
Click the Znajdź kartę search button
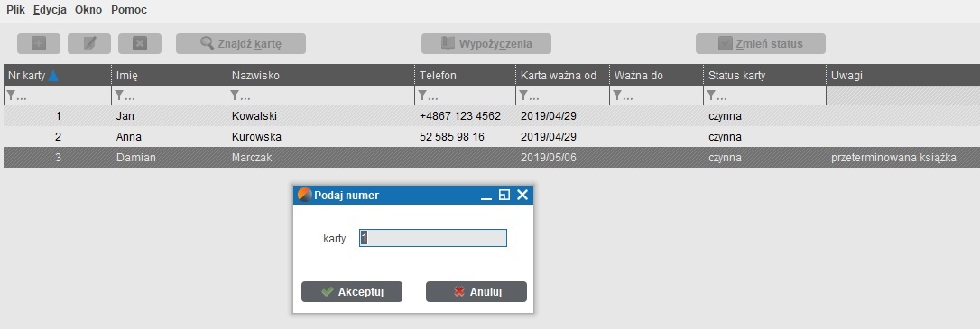click(241, 43)
